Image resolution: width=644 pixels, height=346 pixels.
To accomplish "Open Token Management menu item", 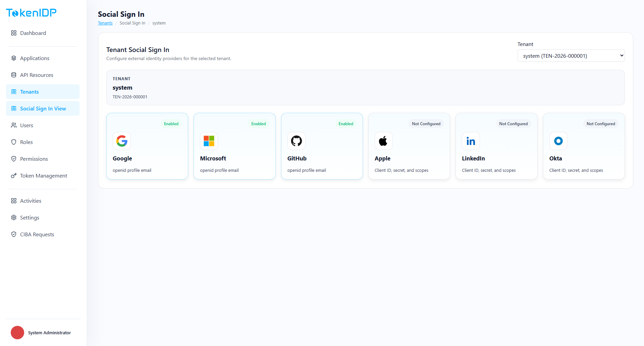I will (x=43, y=176).
